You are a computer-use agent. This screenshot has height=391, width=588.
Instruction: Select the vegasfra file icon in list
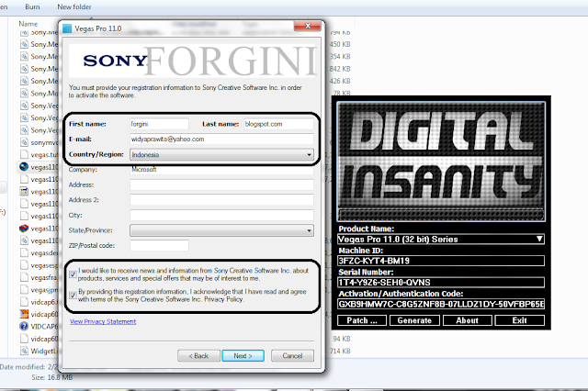[24, 277]
